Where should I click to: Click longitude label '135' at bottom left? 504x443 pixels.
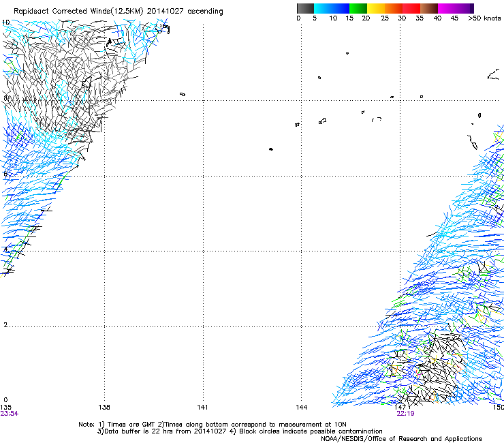(x=5, y=408)
